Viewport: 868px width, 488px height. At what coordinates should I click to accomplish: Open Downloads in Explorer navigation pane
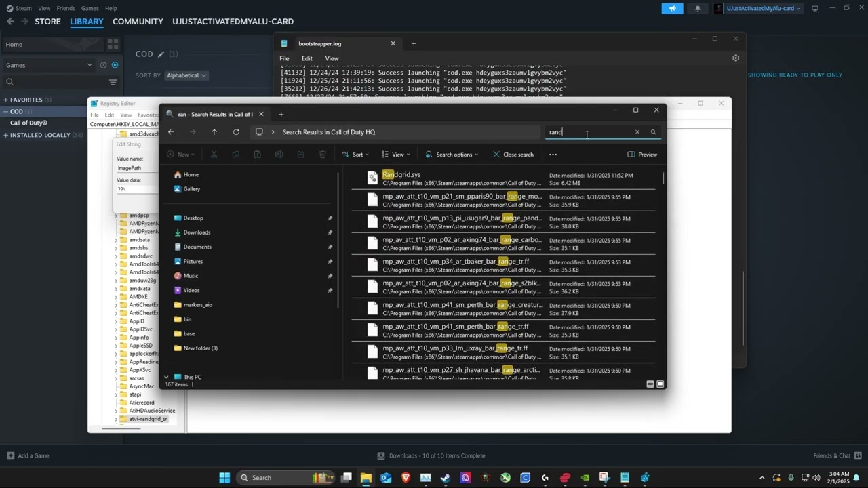point(197,232)
